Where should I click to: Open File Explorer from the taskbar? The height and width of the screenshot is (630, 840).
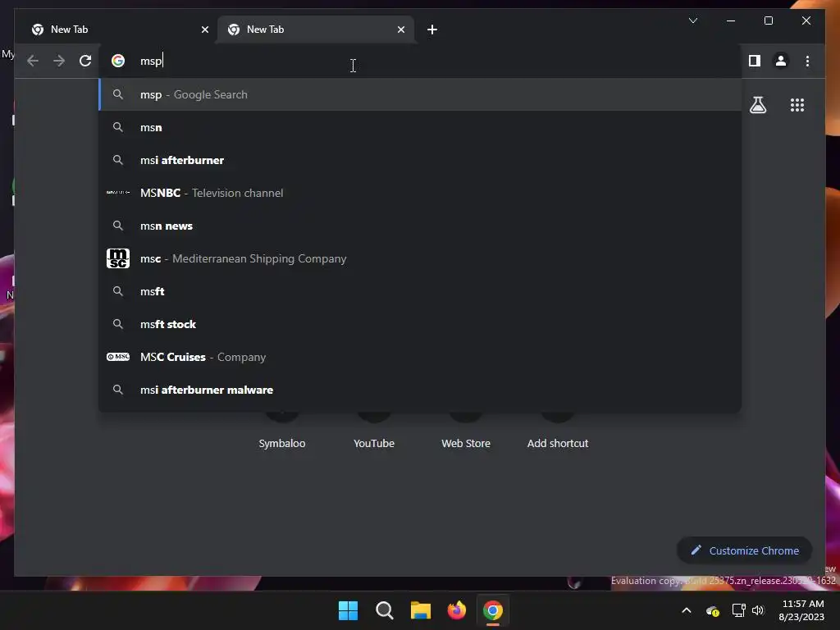[x=421, y=610]
